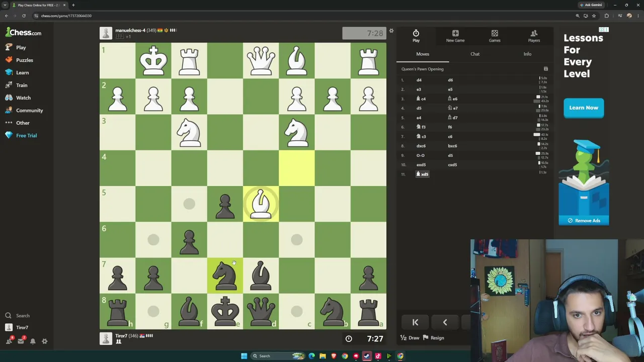This screenshot has width=644, height=362.
Task: Select move 8 dxc6 in the move list
Action: 421,146
